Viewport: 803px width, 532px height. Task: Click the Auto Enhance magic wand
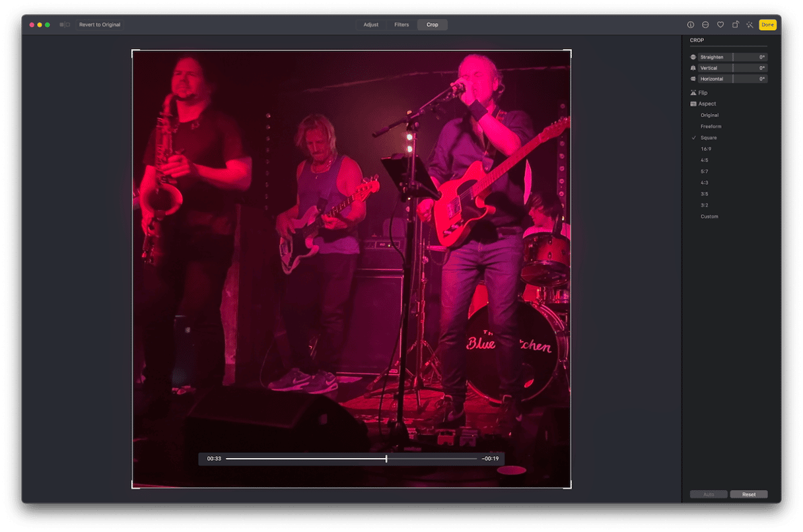pyautogui.click(x=750, y=24)
